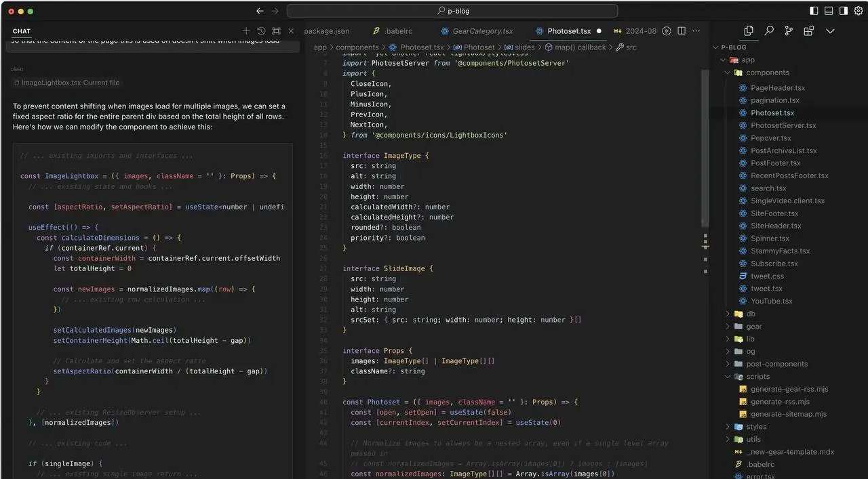This screenshot has width=868, height=479.
Task: Click the p-blog command center search
Action: (x=452, y=11)
